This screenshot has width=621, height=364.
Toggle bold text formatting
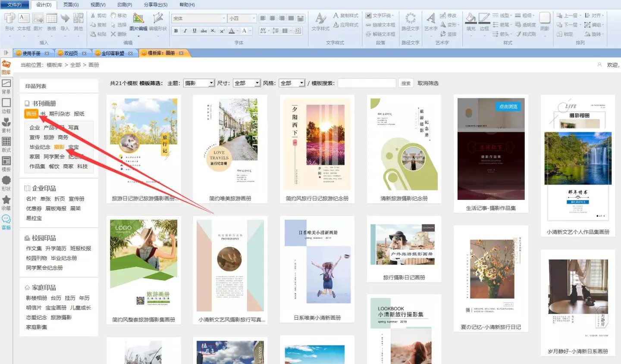[176, 31]
